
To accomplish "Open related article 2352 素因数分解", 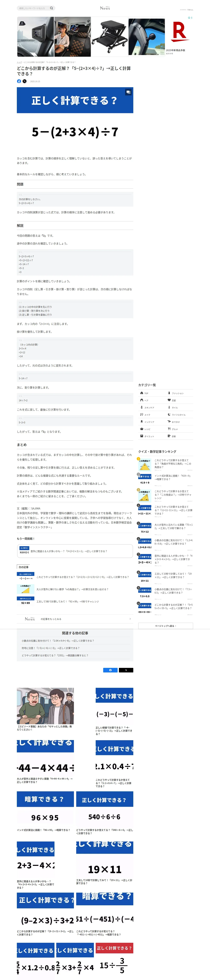I will [55, 655].
